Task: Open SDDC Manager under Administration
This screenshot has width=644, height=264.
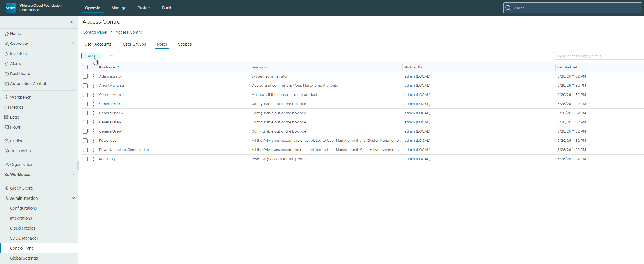Action: tap(24, 238)
